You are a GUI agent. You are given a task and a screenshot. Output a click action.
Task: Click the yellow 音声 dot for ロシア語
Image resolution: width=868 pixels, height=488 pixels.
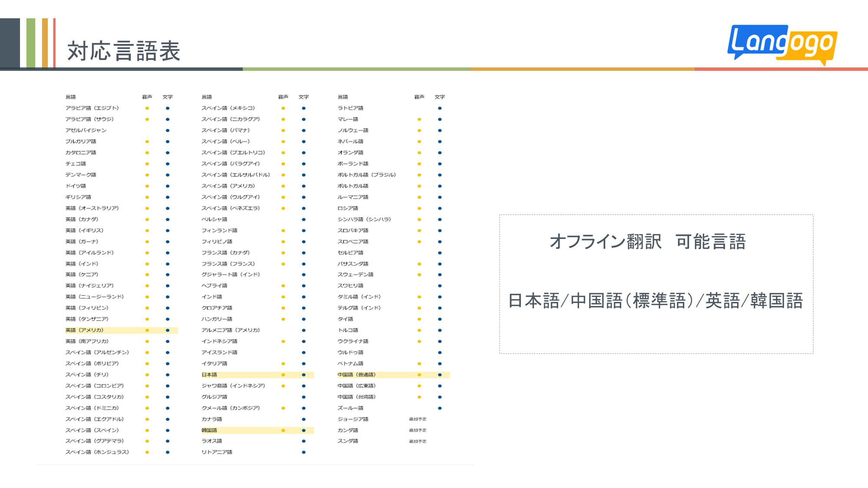419,208
